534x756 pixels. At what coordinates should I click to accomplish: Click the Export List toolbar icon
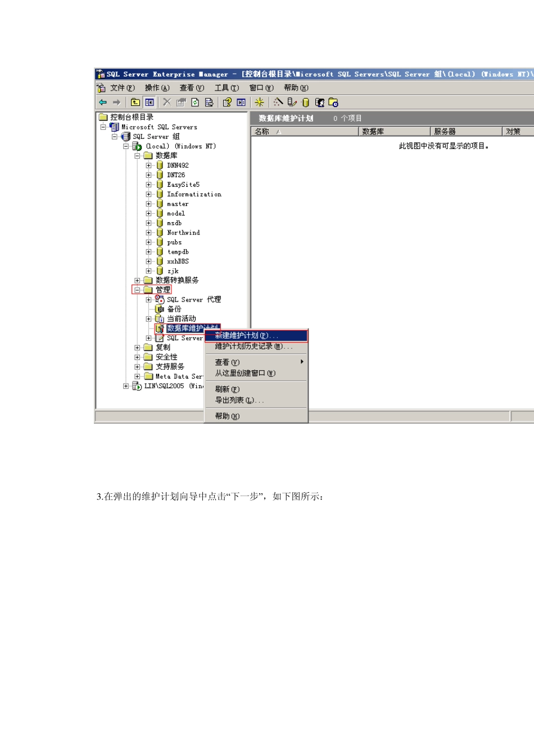click(x=209, y=102)
